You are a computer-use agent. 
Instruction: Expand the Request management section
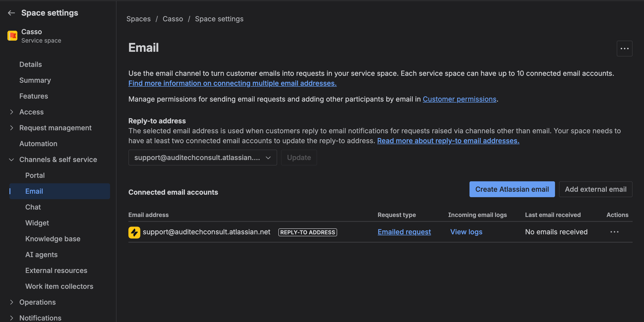(x=11, y=128)
